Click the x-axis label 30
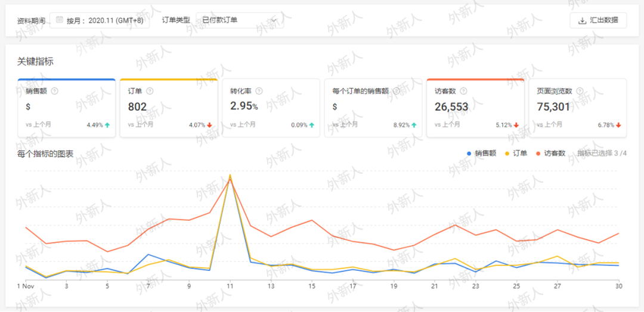The height and width of the screenshot is (312, 644). (618, 285)
